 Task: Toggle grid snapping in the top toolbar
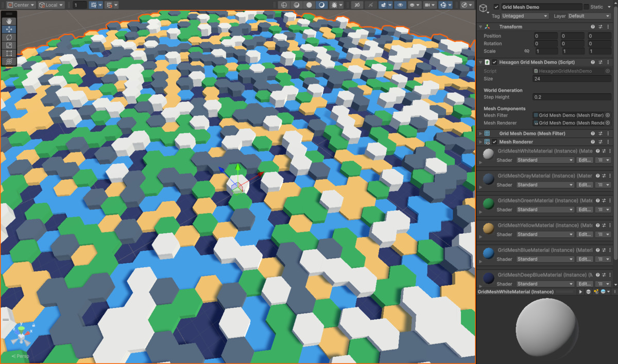point(109,5)
